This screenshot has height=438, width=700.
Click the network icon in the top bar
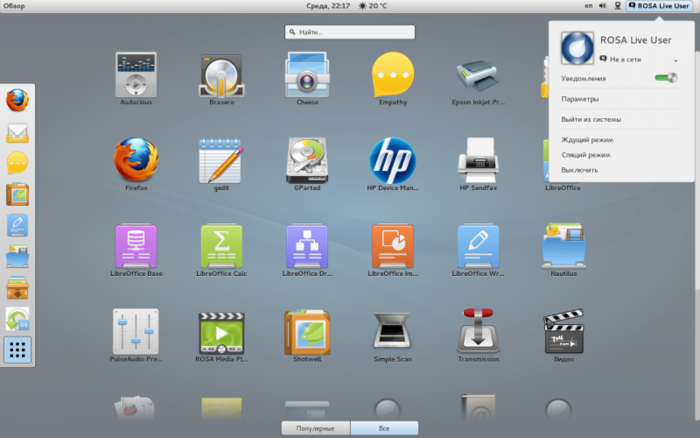617,6
